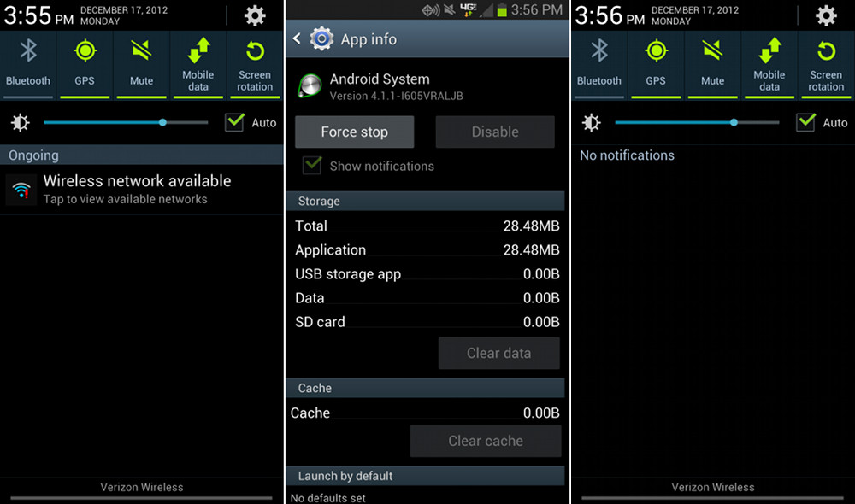Uncheck Auto brightness in the 3:56 PM panel
The width and height of the screenshot is (855, 504).
[x=806, y=122]
